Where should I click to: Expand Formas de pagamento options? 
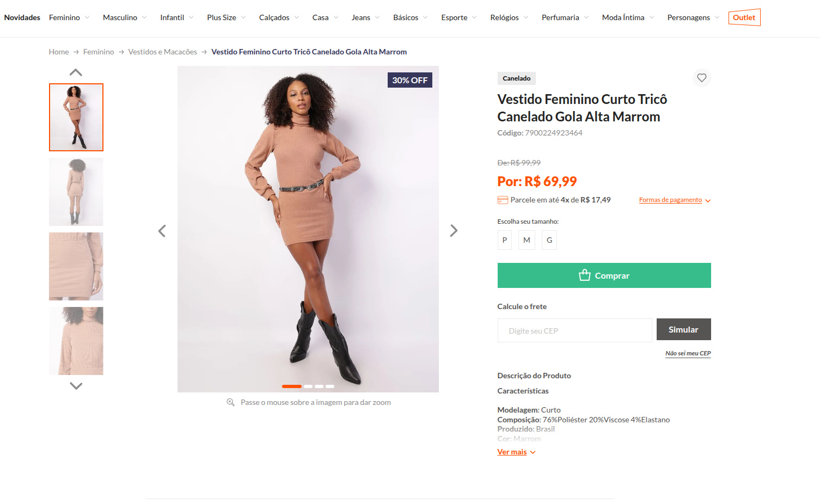(675, 200)
